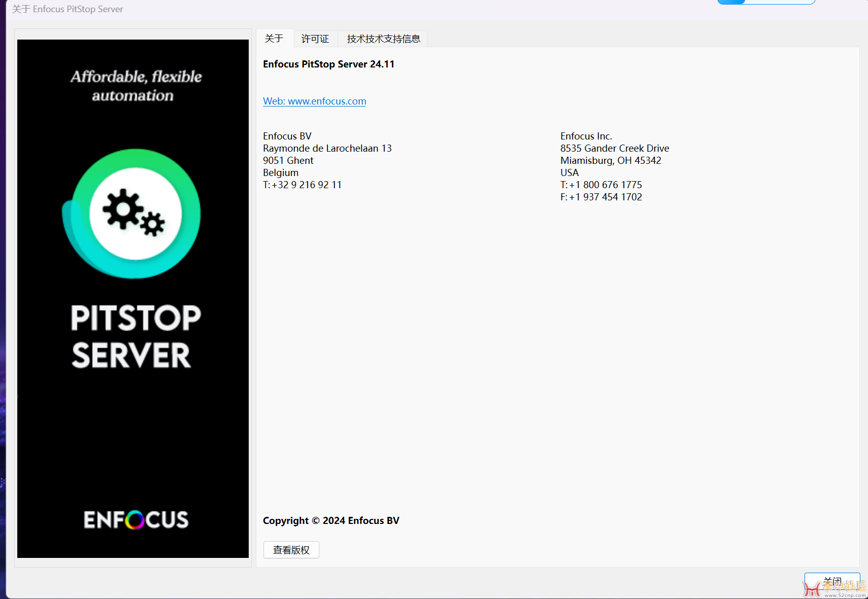Click the 8535 Gander Creek Drive address line
Viewport: 868px width, 599px height.
[614, 149]
